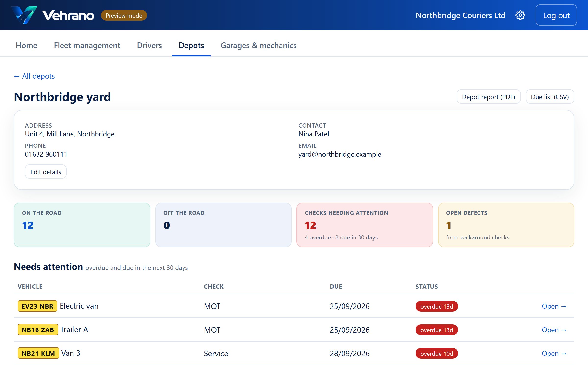Open the Garages & mechanics tab
Viewport: 588px width, 368px height.
(x=258, y=45)
